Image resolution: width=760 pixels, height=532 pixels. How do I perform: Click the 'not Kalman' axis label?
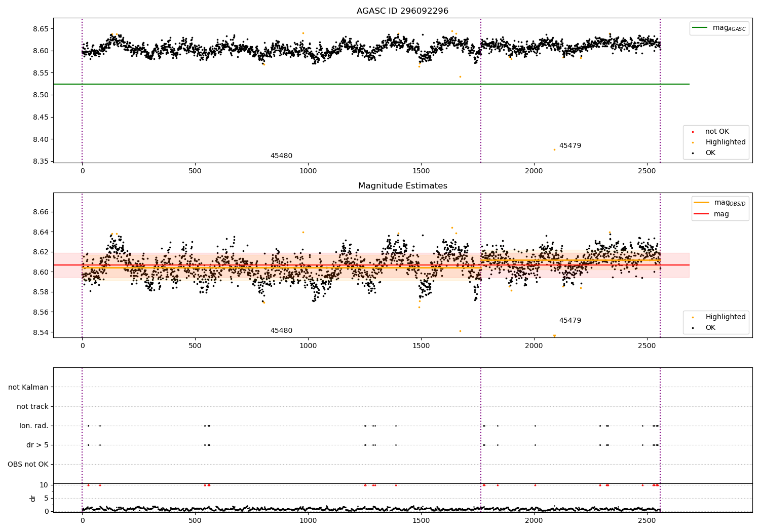coord(28,388)
